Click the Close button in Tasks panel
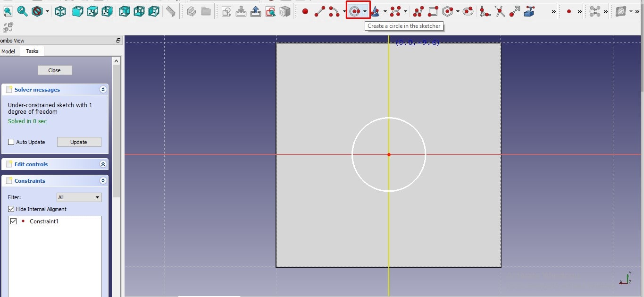644x297 pixels. pos(55,70)
